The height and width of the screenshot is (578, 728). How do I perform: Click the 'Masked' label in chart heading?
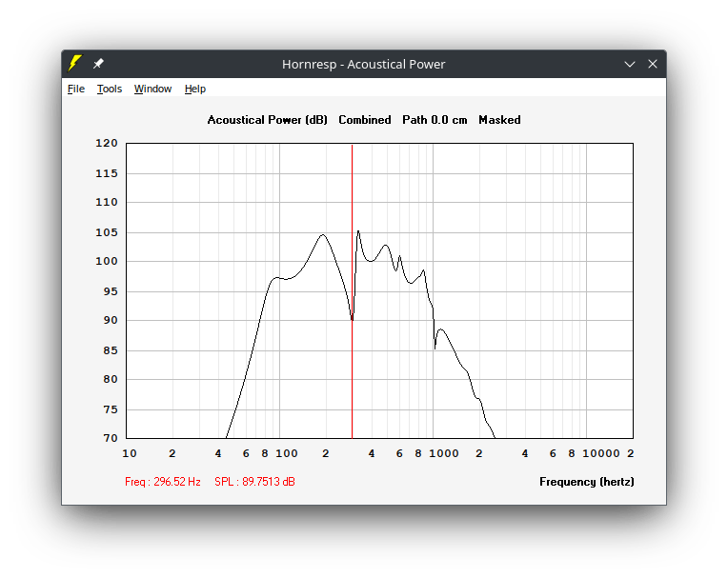499,120
